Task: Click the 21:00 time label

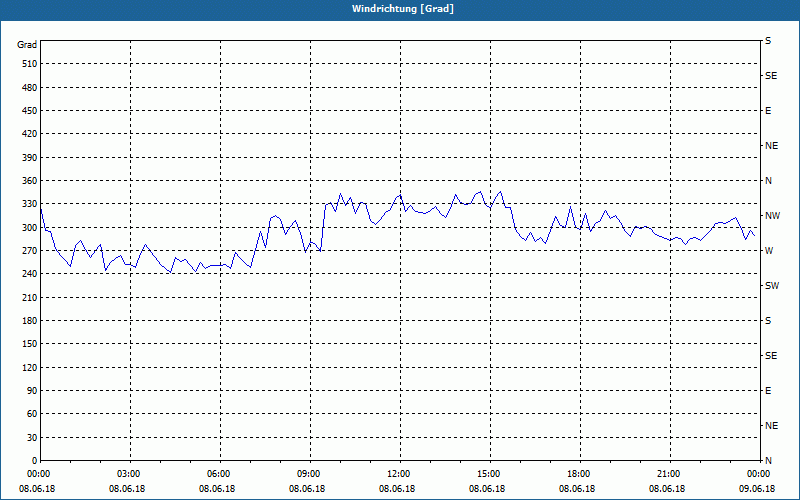Action: tap(669, 474)
